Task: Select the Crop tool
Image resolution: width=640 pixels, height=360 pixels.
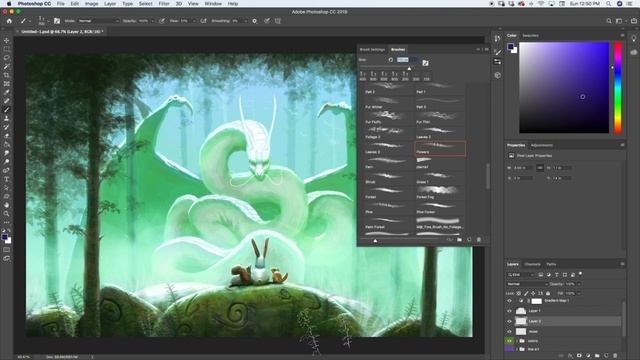Action: coord(7,75)
